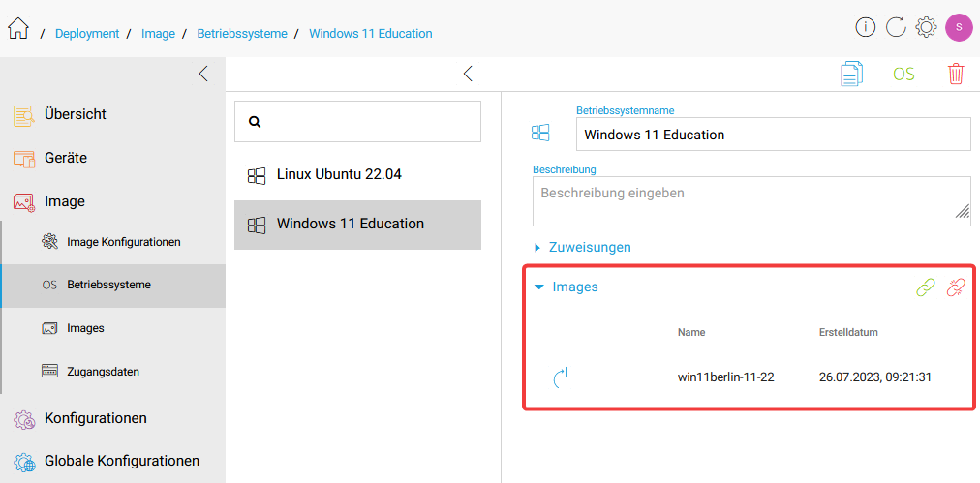
Task: Click the restore arrow icon beside win11berlin-11-22
Action: 562,378
